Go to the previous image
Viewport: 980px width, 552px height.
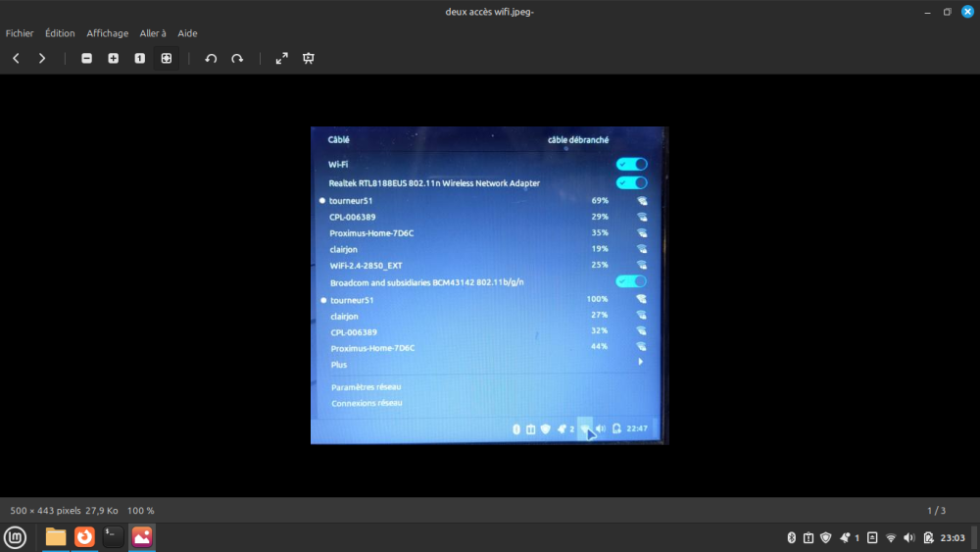[16, 59]
